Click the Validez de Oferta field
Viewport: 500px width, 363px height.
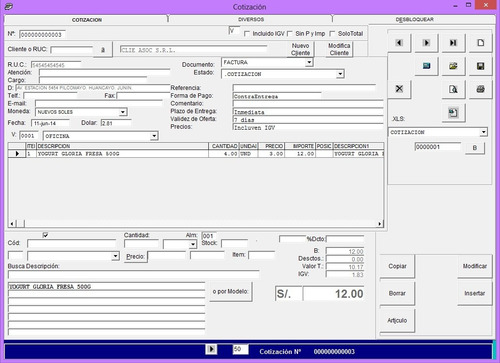308,119
